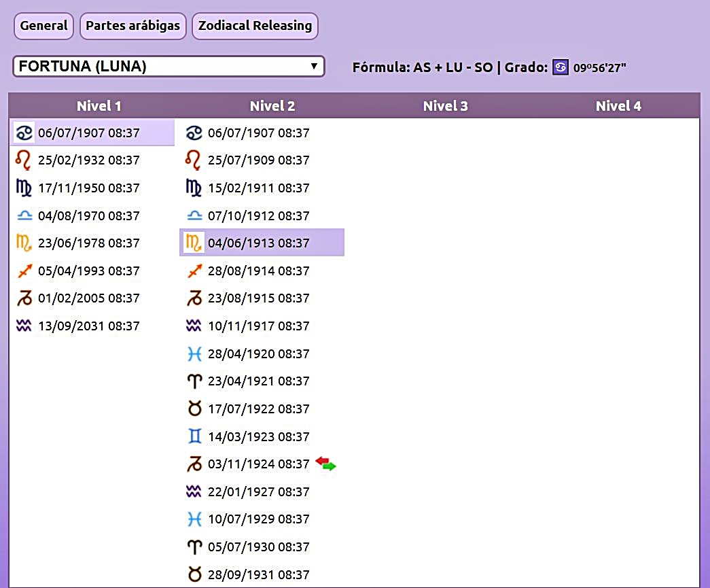The width and height of the screenshot is (710, 588).
Task: Select Nivel 2 period 23/04/1921 08:37
Action: 258,381
